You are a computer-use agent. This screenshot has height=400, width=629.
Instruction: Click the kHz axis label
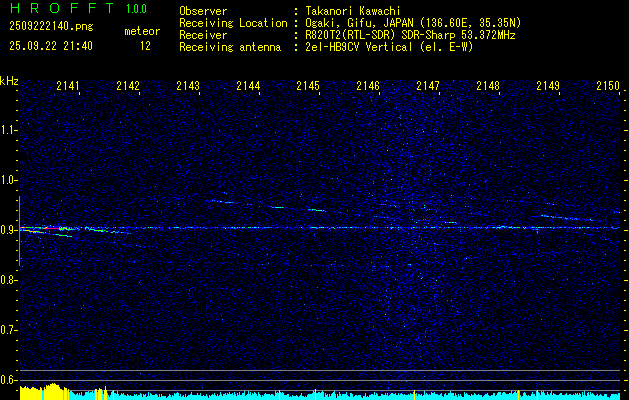click(9, 81)
